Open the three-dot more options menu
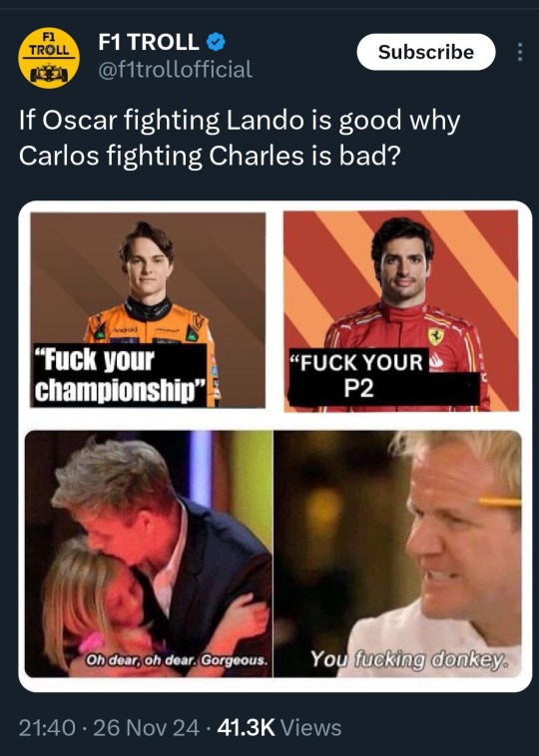This screenshot has height=756, width=539. pos(520,52)
